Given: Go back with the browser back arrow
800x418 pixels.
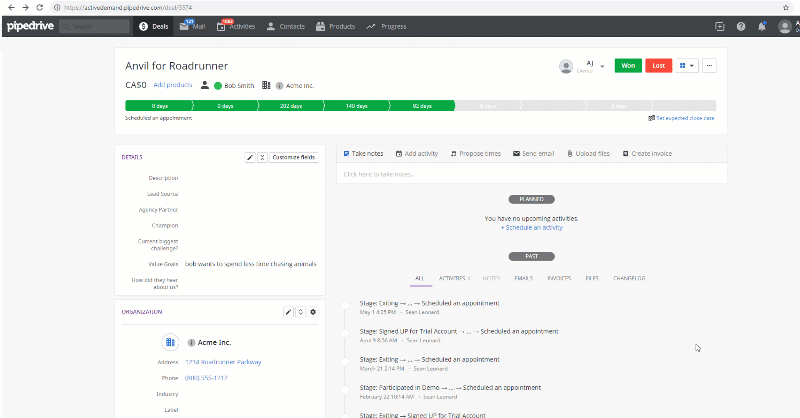Looking at the screenshot, I should coord(11,8).
